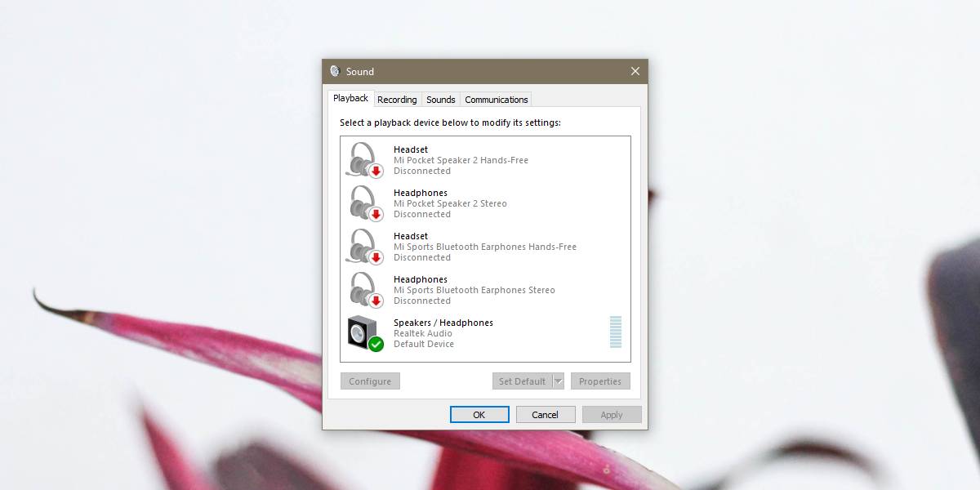This screenshot has height=490, width=980.
Task: Select "Mi Sports Bluetooth Earphones Stereo" text
Action: 474,290
